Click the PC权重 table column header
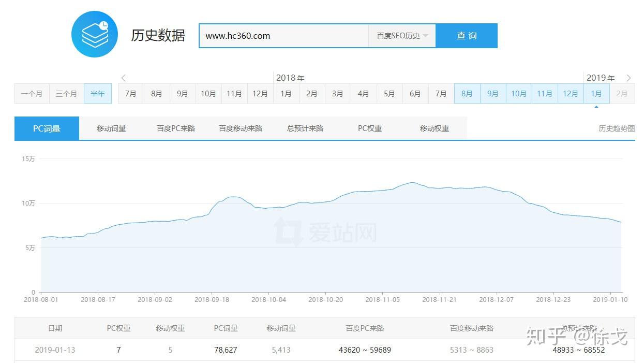644x363 pixels. pyautogui.click(x=119, y=328)
